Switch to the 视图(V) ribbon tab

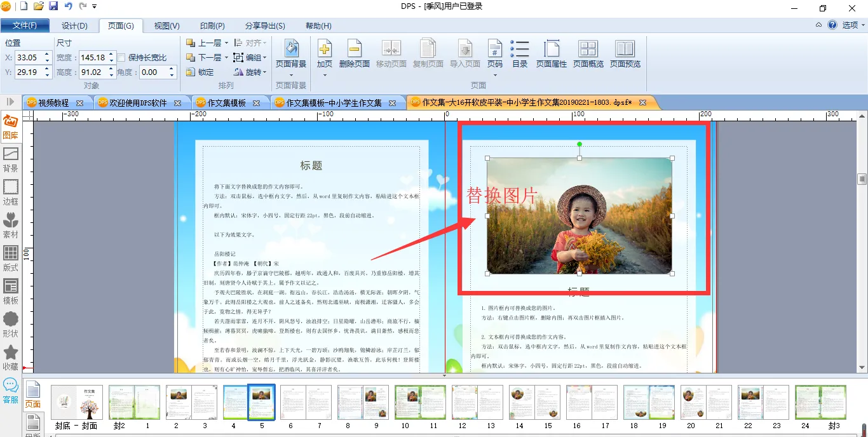coord(167,26)
